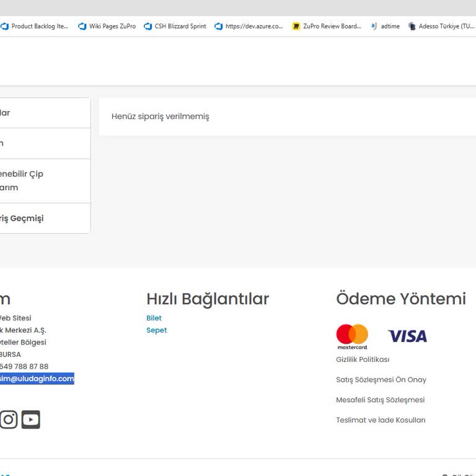Viewport: 476px width, 476px height.
Task: Click the highlighted uludaginfo.com email address
Action: click(37, 379)
